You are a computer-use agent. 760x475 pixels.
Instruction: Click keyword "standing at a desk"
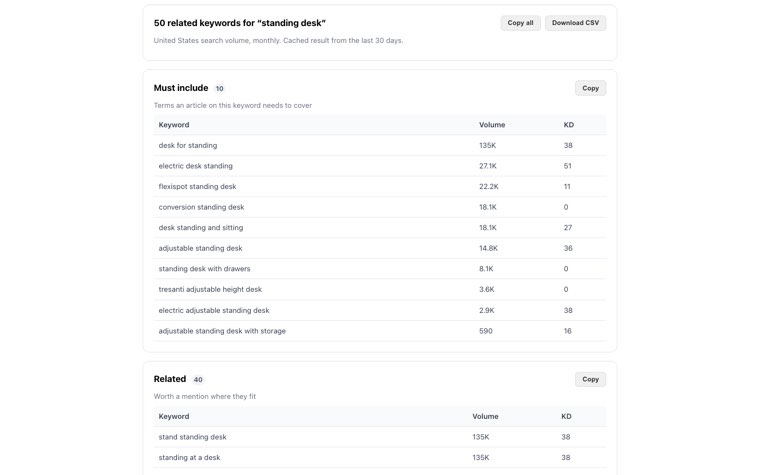coord(189,458)
